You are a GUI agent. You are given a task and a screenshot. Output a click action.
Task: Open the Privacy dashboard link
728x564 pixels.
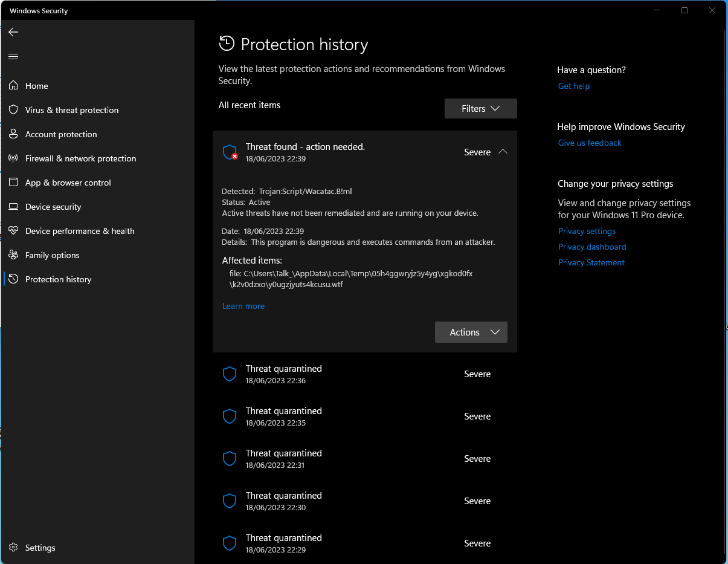591,247
